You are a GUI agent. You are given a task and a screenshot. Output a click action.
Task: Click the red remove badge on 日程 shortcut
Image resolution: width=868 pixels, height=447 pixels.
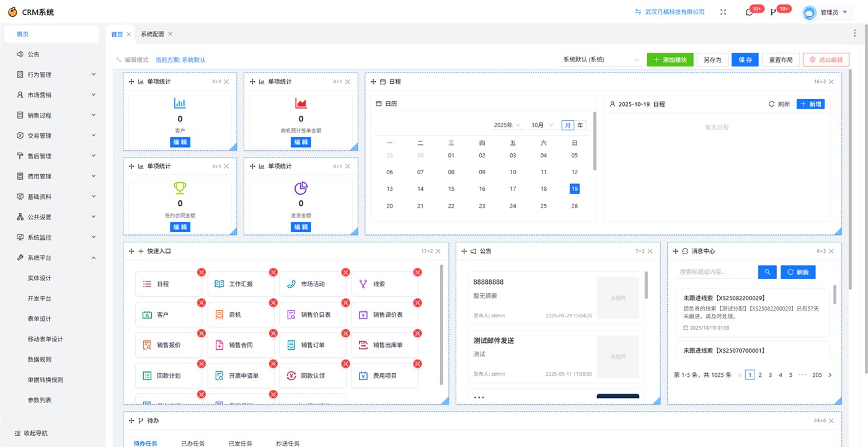pyautogui.click(x=201, y=272)
